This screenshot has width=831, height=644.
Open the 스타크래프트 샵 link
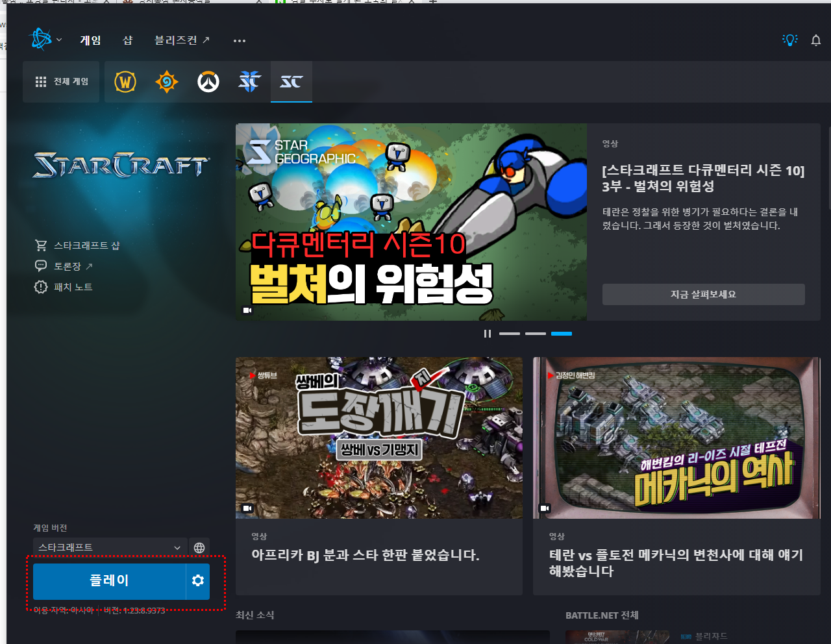point(77,245)
